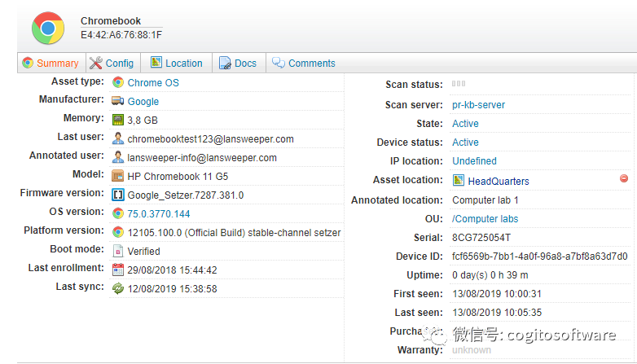The width and height of the screenshot is (637, 364).
Task: Open the /Computer labs OU link
Action: tap(485, 219)
